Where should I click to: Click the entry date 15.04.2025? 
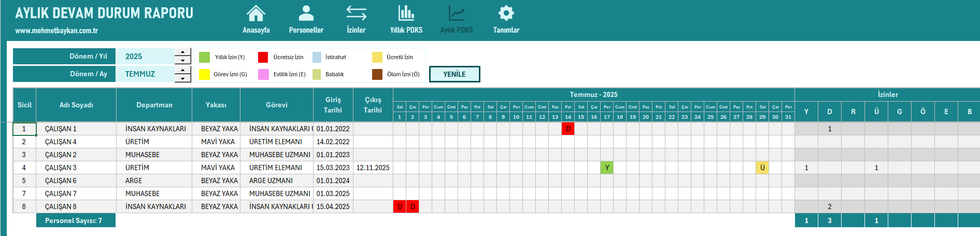(333, 206)
